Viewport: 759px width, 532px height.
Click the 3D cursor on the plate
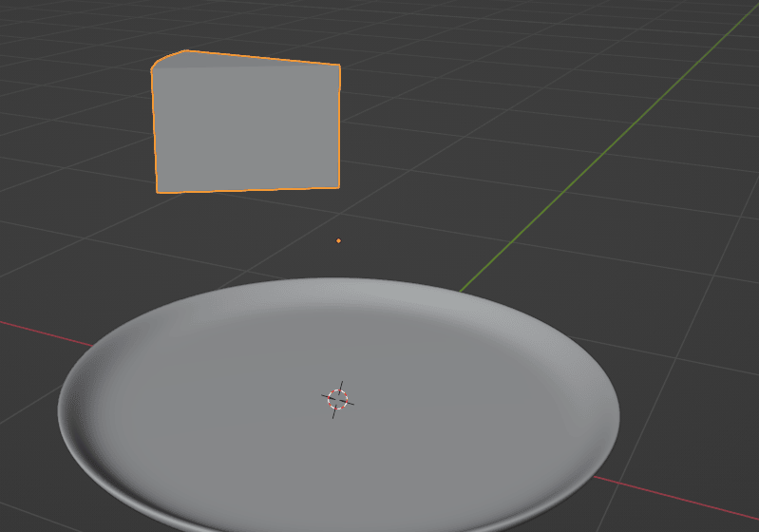[337, 399]
